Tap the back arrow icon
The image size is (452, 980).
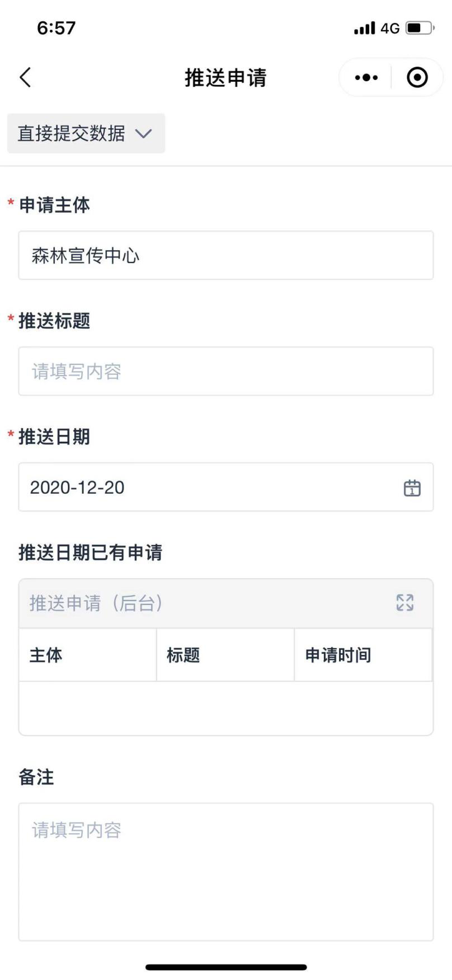click(26, 77)
